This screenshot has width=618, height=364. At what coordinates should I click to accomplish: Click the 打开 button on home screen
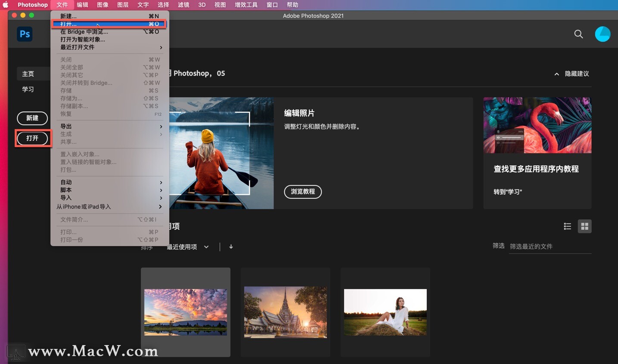(x=32, y=138)
